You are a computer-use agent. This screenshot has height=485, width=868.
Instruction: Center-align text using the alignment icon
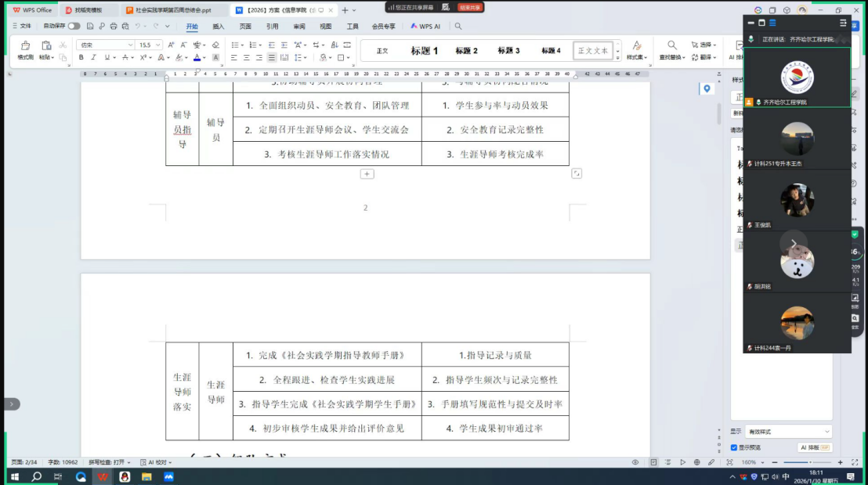(x=247, y=58)
